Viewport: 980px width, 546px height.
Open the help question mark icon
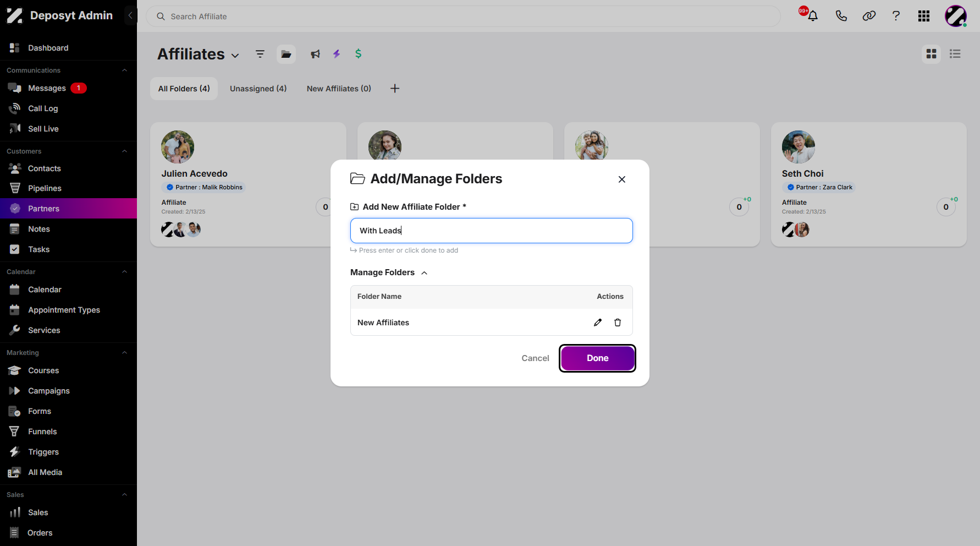coord(896,16)
